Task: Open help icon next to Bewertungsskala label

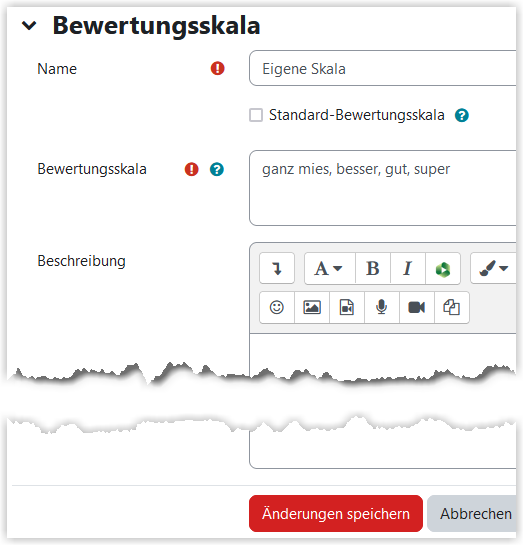Action: 217,169
